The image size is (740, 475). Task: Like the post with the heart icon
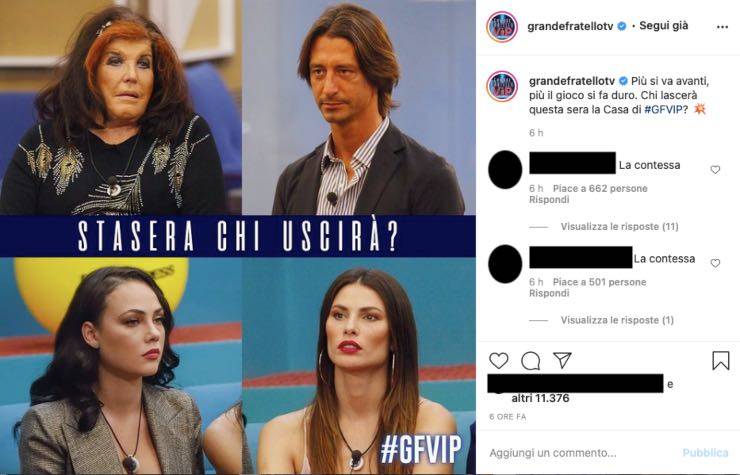(x=498, y=361)
